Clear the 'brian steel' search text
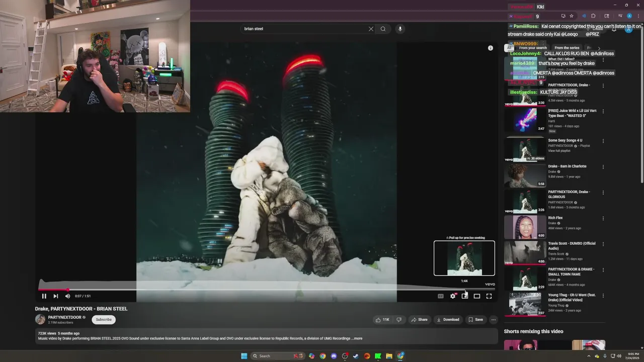The image size is (644, 362). coord(371,29)
